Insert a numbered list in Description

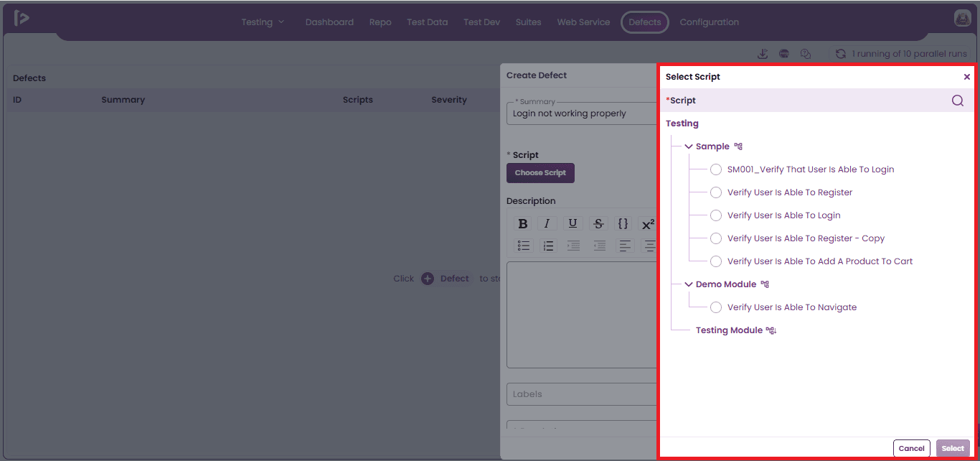point(548,246)
